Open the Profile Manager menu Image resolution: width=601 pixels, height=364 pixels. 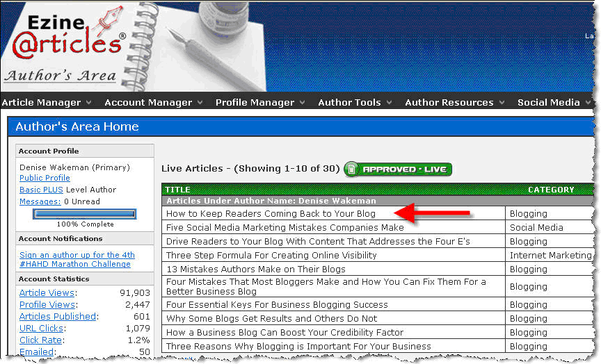click(255, 102)
